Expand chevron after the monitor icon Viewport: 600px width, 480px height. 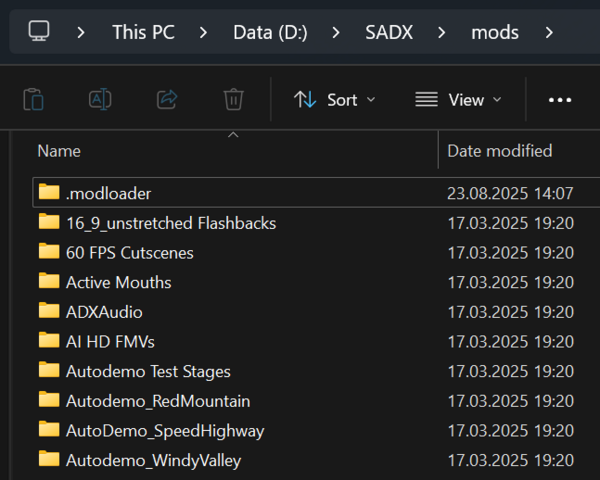[x=81, y=33]
